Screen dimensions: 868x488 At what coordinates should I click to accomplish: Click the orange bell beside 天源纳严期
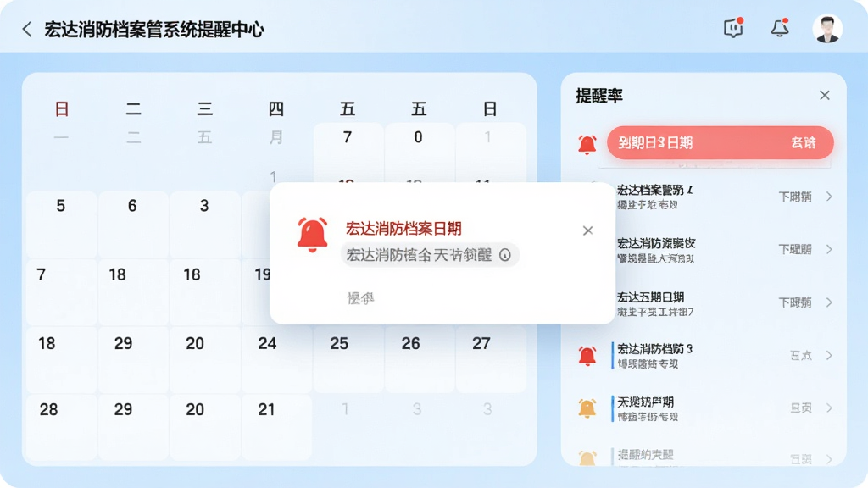[x=587, y=408]
